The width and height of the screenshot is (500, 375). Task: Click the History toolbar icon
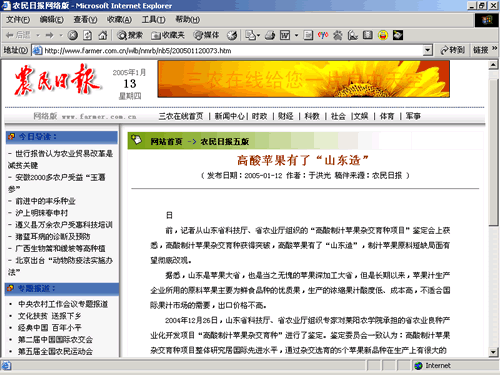point(232,35)
